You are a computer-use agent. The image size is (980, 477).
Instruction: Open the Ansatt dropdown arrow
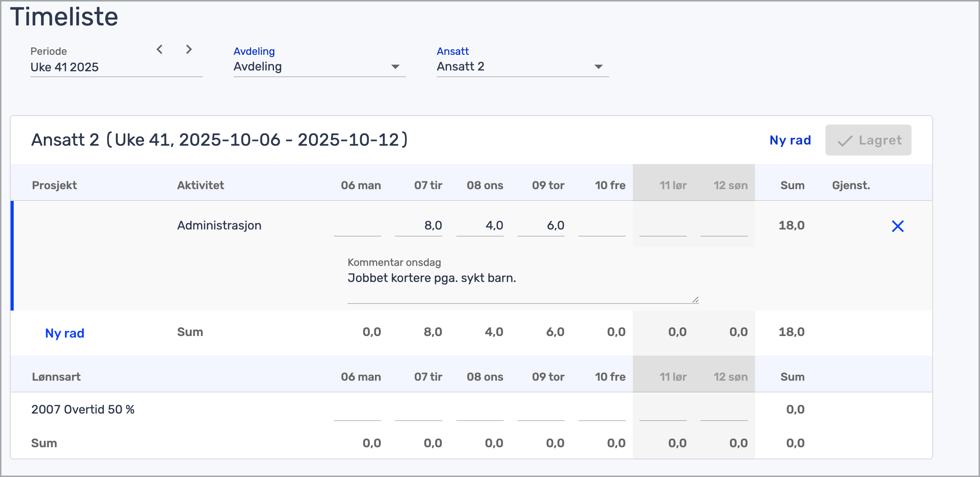click(x=598, y=67)
